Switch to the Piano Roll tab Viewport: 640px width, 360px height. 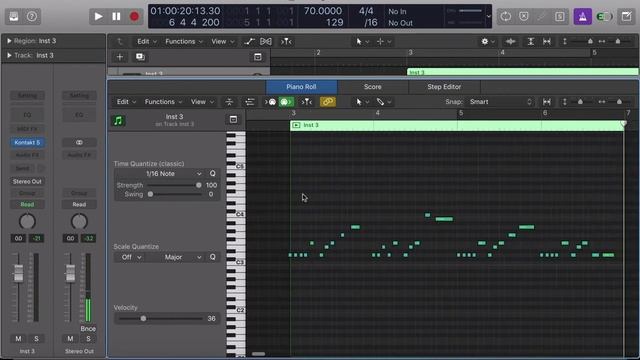(301, 87)
